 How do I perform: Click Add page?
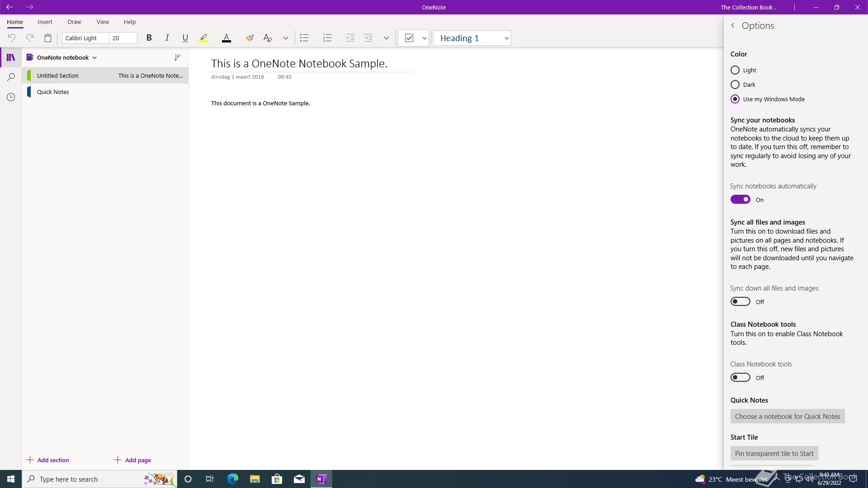click(x=133, y=460)
